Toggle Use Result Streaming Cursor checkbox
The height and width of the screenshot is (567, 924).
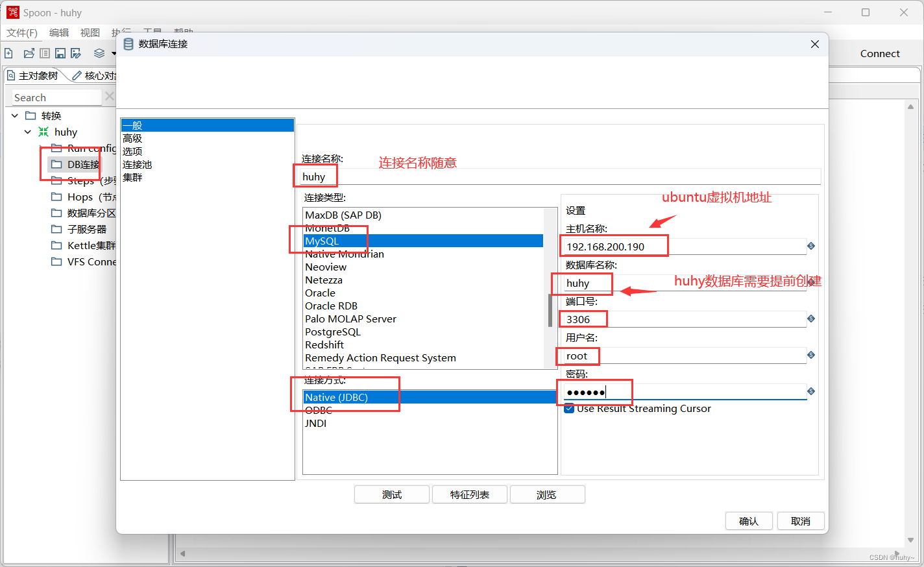point(569,409)
